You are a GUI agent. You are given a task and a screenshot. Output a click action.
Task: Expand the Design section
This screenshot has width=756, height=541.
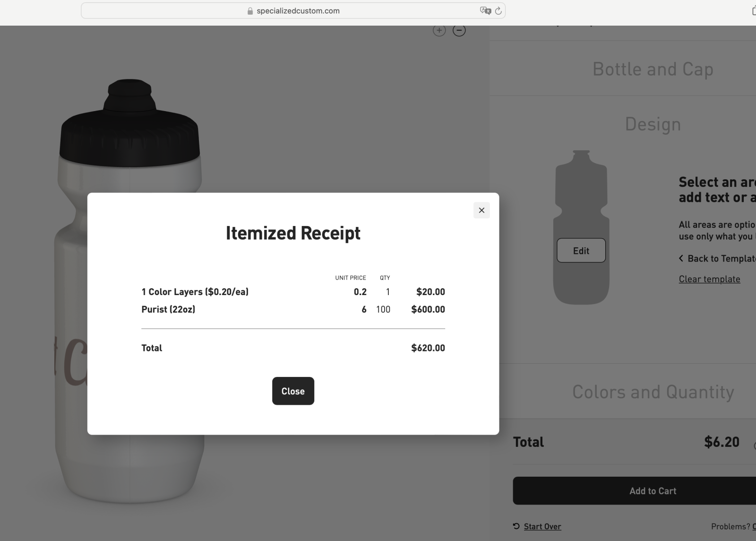653,124
